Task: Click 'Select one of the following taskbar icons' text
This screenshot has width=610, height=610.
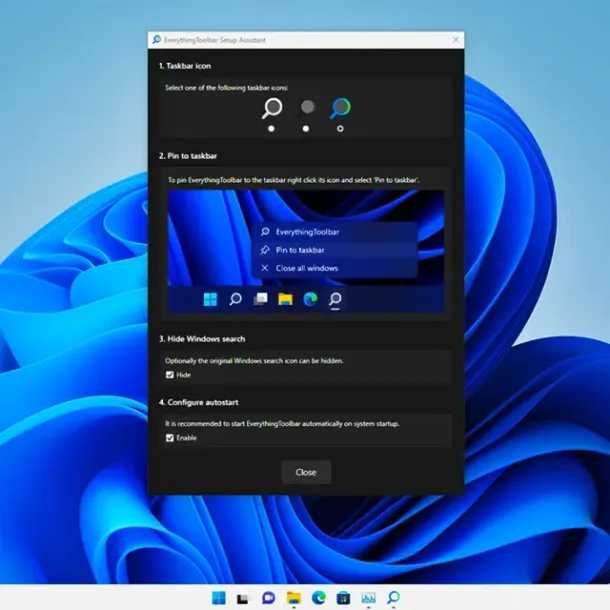Action: coord(226,88)
